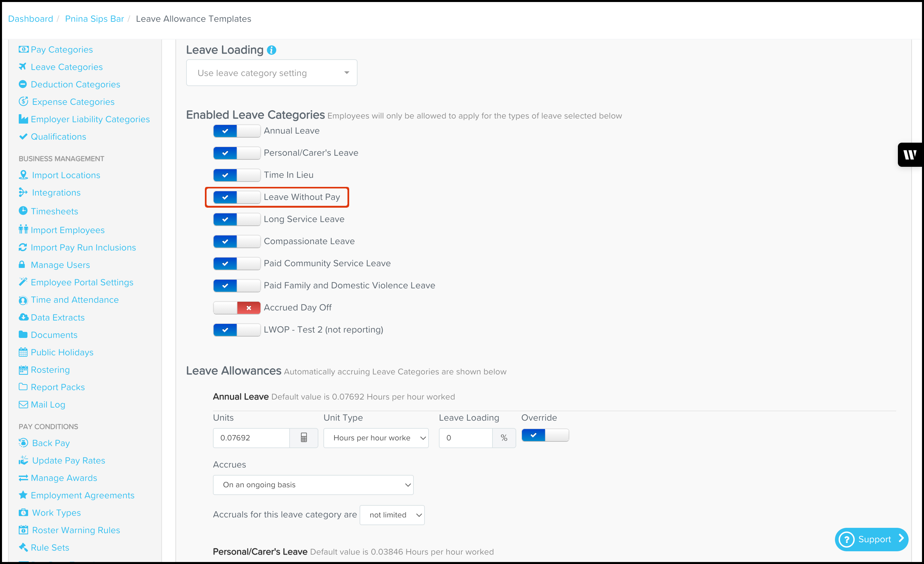Go to Rostering in sidebar menu
Image resolution: width=924 pixels, height=564 pixels.
point(50,370)
